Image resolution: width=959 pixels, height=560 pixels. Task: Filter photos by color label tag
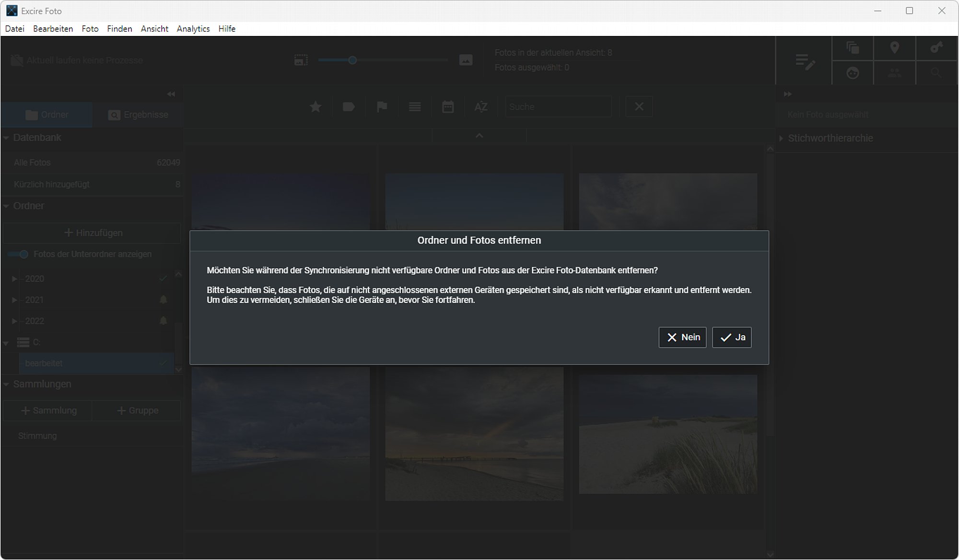click(349, 107)
